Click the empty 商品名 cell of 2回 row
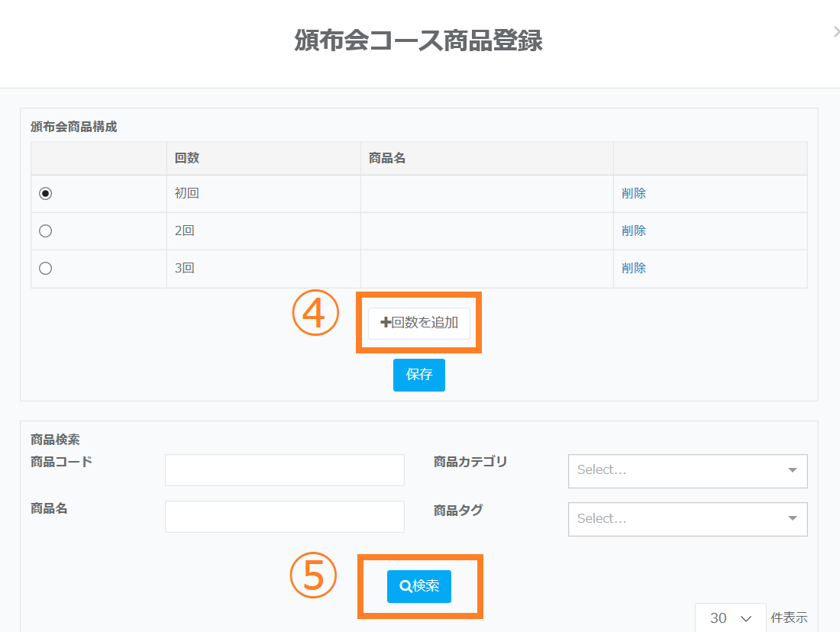Viewport: 840px width, 632px height. pyautogui.click(x=486, y=231)
